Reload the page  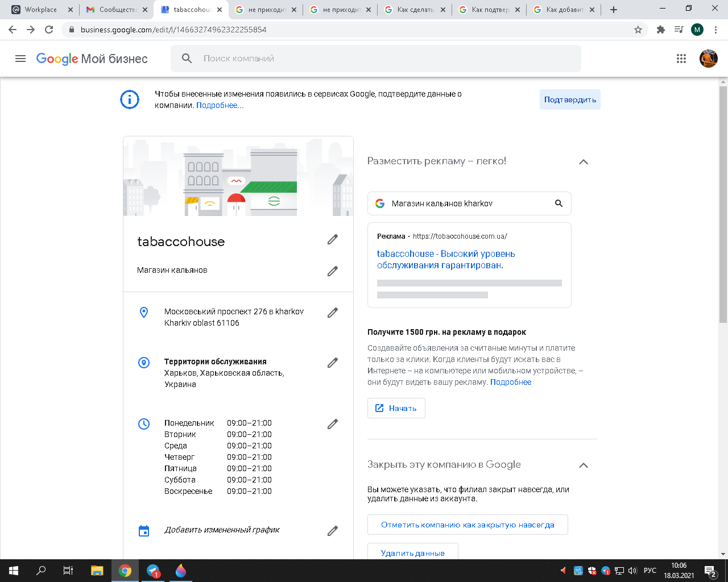coord(49,30)
